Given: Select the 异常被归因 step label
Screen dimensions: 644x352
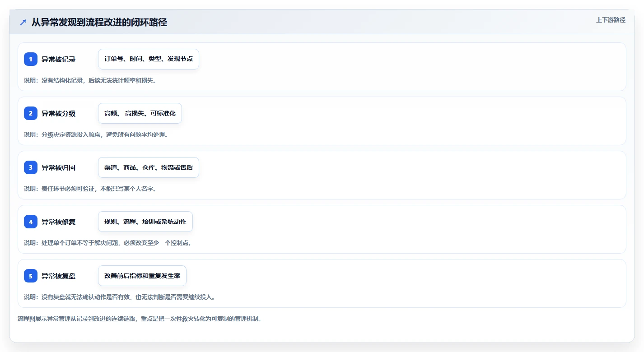Looking at the screenshot, I should 59,167.
